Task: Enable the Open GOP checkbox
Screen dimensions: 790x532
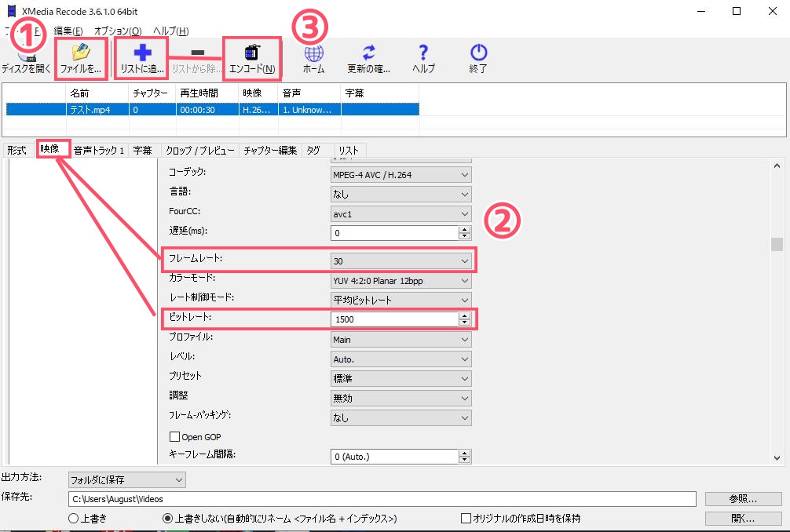Action: click(x=174, y=436)
